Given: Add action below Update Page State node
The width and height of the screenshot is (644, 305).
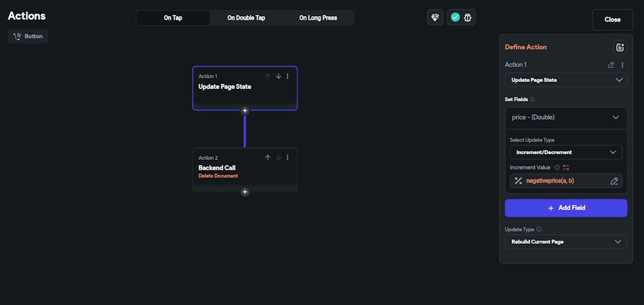Looking at the screenshot, I should (245, 110).
